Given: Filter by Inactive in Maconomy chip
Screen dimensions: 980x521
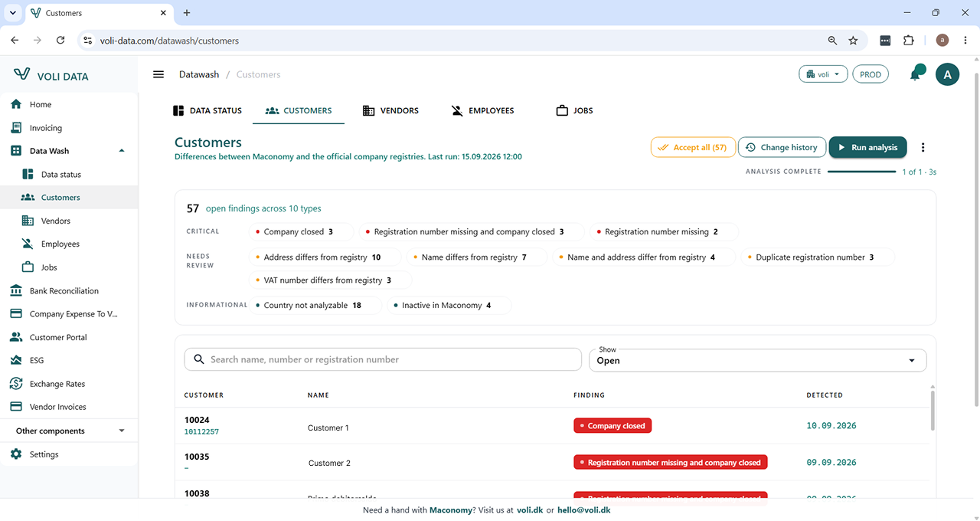Looking at the screenshot, I should click(450, 305).
